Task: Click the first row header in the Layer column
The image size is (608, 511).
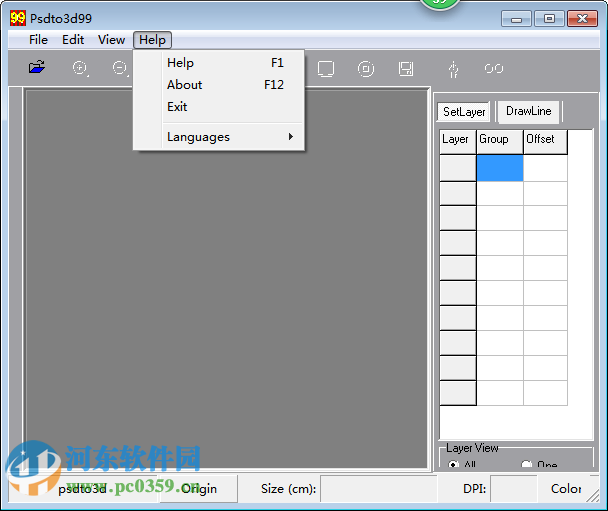Action: click(458, 168)
